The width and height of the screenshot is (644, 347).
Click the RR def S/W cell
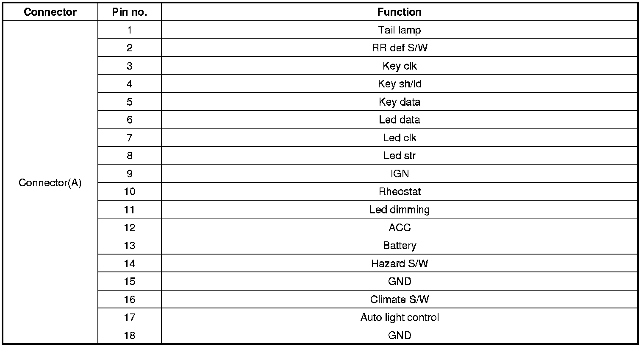click(x=399, y=48)
